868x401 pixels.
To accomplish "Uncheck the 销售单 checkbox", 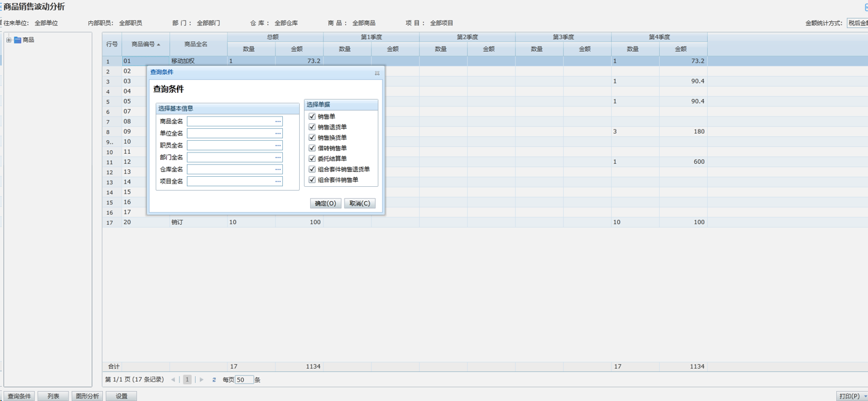I will 312,116.
